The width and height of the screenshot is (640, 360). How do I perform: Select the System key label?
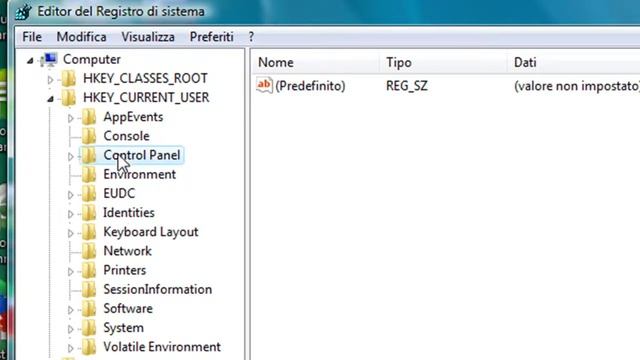click(123, 328)
